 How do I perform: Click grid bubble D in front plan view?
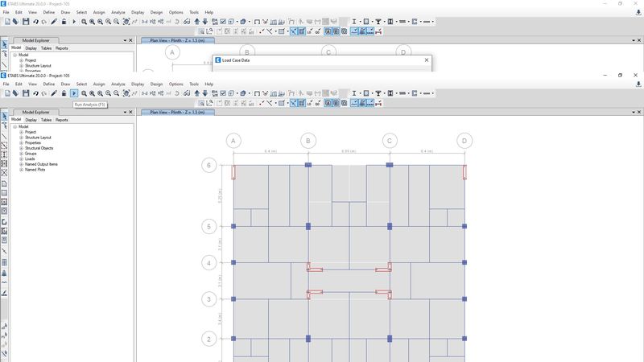coord(464,142)
